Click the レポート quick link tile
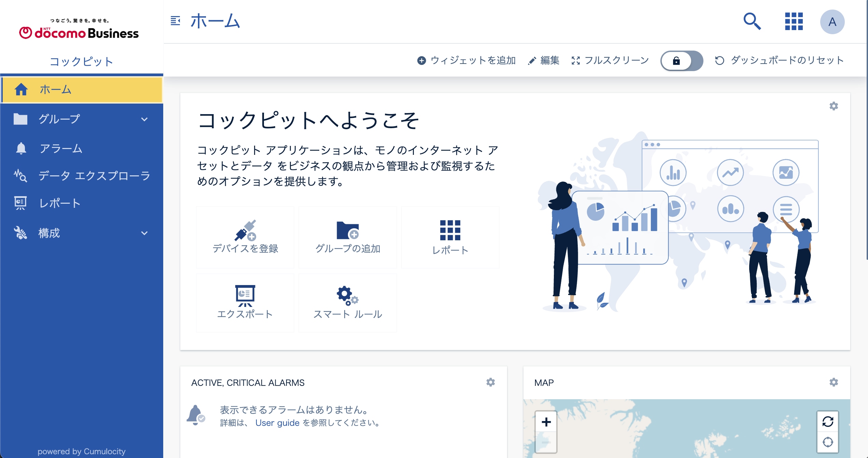This screenshot has width=868, height=458. [450, 237]
